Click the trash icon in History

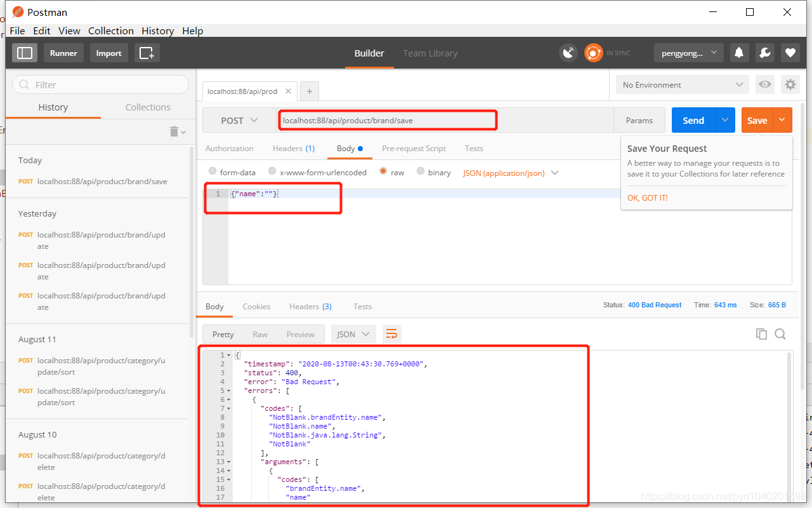174,131
